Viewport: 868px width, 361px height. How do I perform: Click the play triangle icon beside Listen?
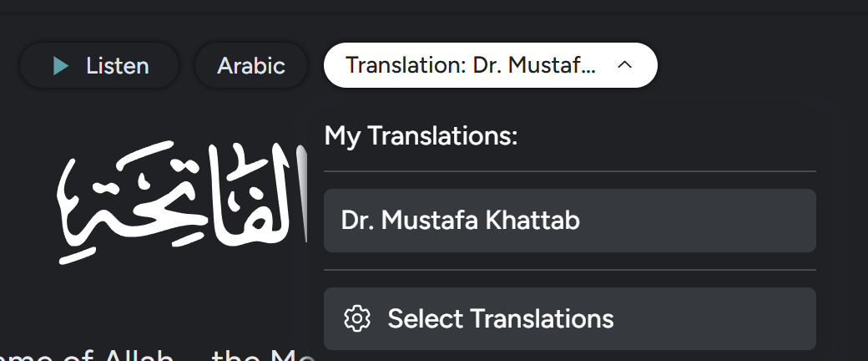click(x=60, y=66)
